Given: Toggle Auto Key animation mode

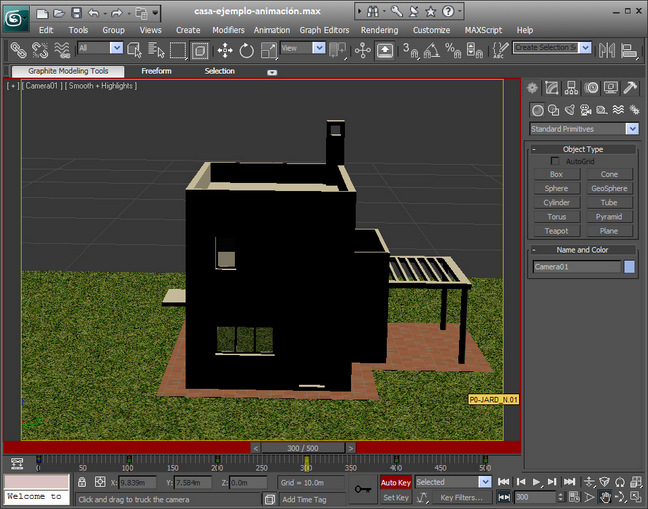Looking at the screenshot, I should tap(396, 482).
